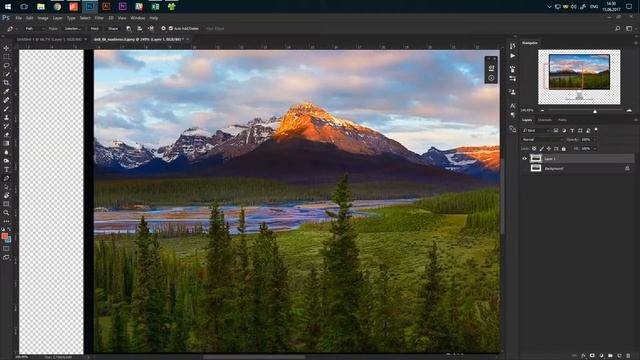Click the Play actions panel icon
The width and height of the screenshot is (640, 360).
[513, 56]
